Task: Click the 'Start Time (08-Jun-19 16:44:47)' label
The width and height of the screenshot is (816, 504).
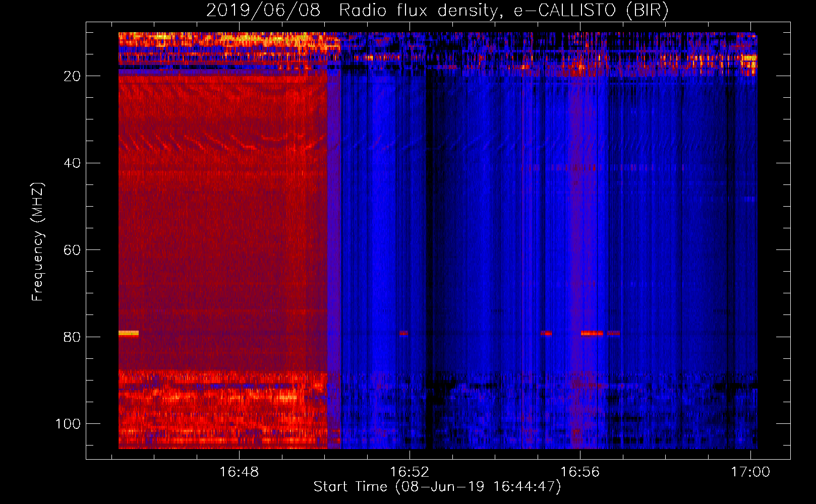Action: click(x=437, y=487)
